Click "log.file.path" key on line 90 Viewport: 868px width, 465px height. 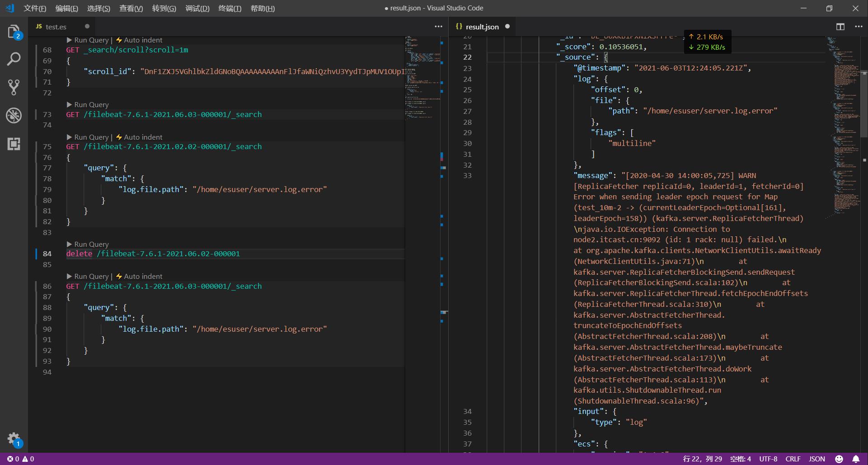pos(151,329)
